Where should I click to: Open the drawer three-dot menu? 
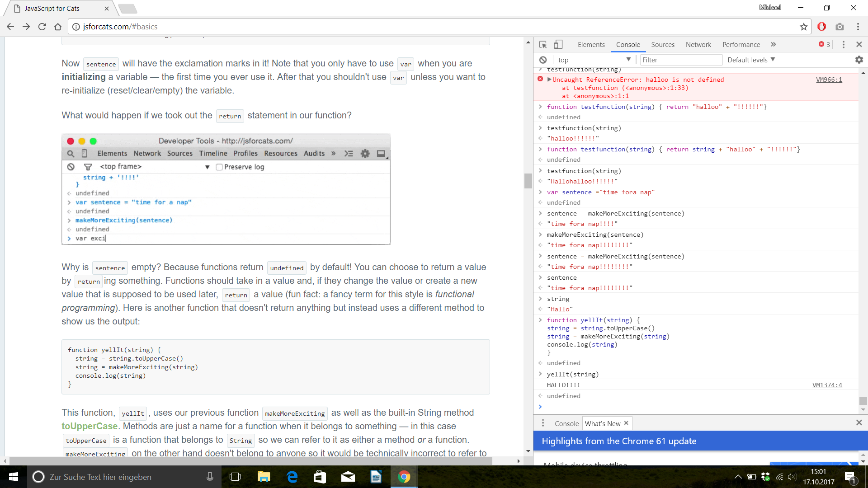[x=543, y=423]
